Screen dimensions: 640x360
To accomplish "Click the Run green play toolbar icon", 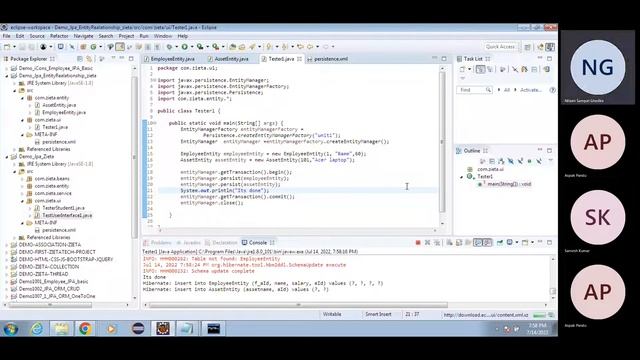I will [x=184, y=47].
